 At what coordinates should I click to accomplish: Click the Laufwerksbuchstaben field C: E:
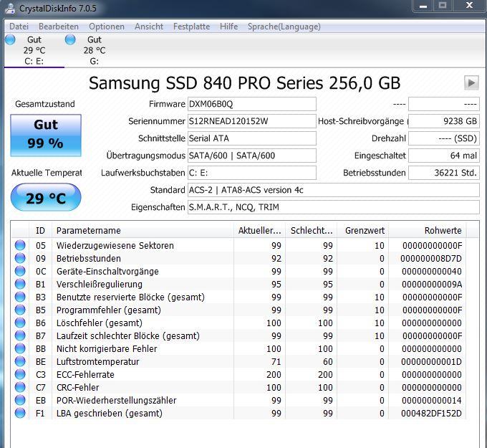pos(252,173)
